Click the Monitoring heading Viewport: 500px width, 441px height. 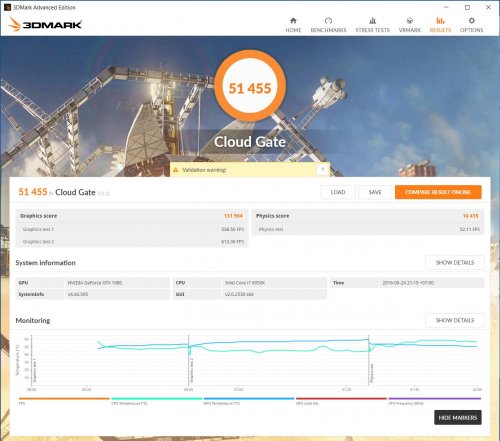pos(33,320)
